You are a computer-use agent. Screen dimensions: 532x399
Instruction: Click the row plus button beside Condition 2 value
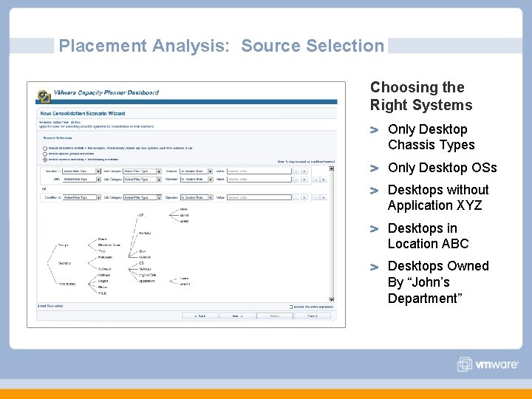click(x=304, y=197)
